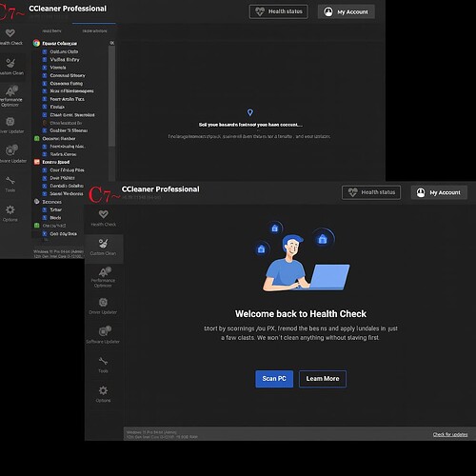Image resolution: width=476 pixels, height=476 pixels.
Task: Open Options gear icon in front window
Action: [x=103, y=390]
